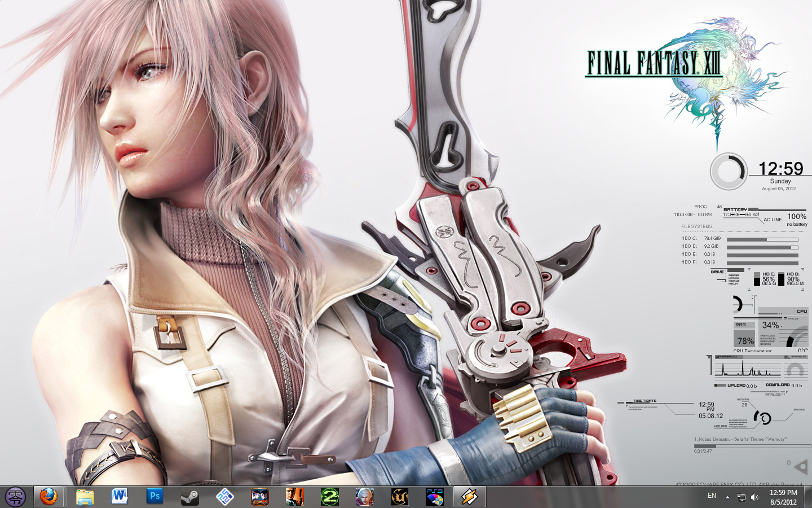Click the "Sunday" day label
The width and height of the screenshot is (812, 508).
tap(780, 181)
